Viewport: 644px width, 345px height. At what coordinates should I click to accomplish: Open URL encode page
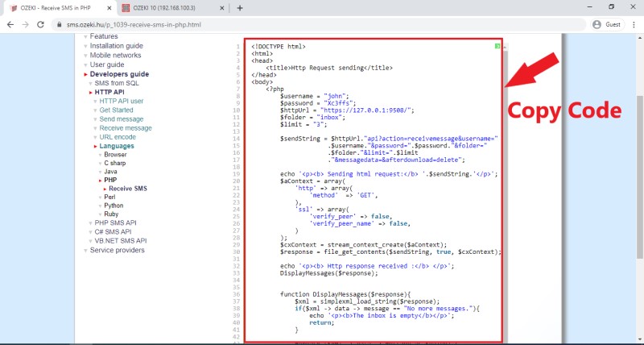pyautogui.click(x=118, y=137)
